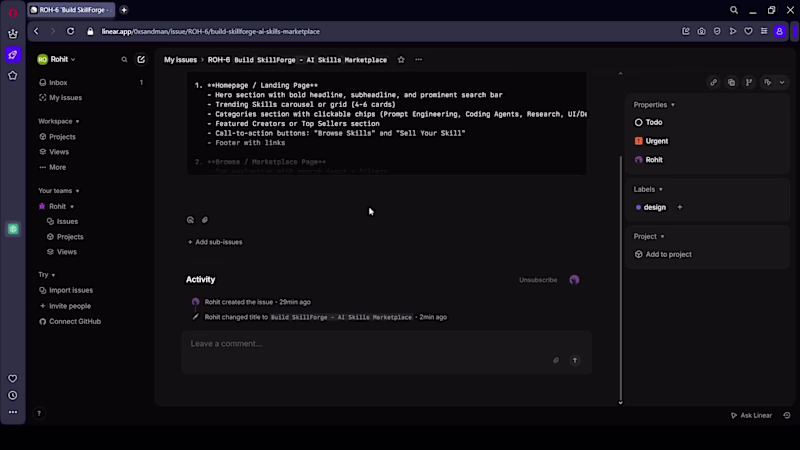
Task: Change the Urgent priority property
Action: click(651, 141)
